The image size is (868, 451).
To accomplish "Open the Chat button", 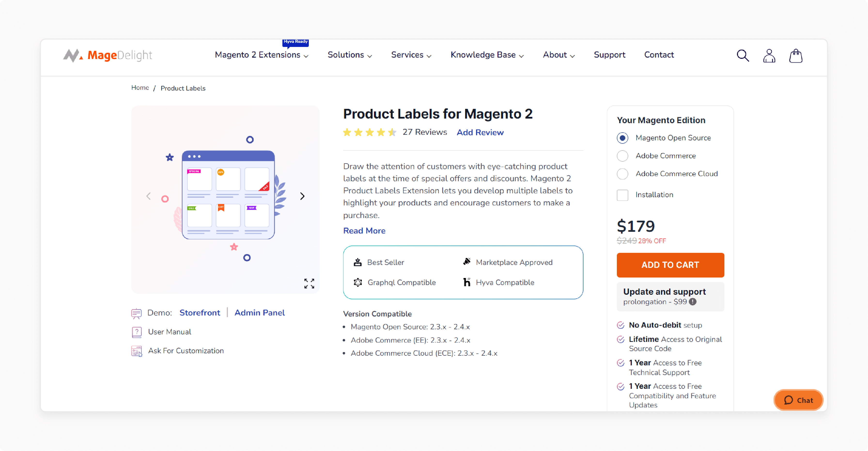I will [798, 400].
